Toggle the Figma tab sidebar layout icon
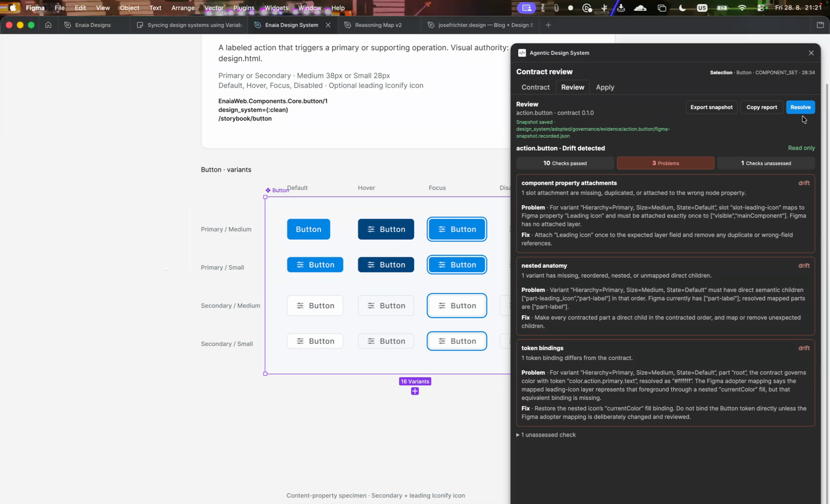 [x=820, y=25]
